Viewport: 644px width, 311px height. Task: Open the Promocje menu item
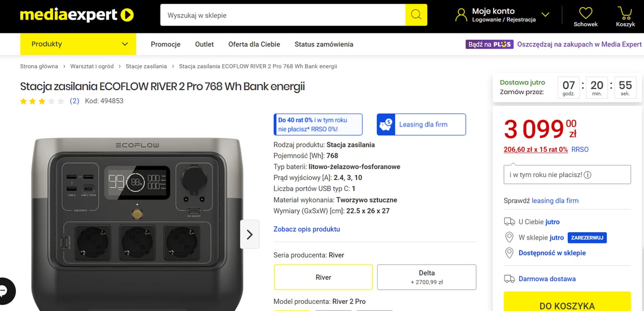[165, 44]
